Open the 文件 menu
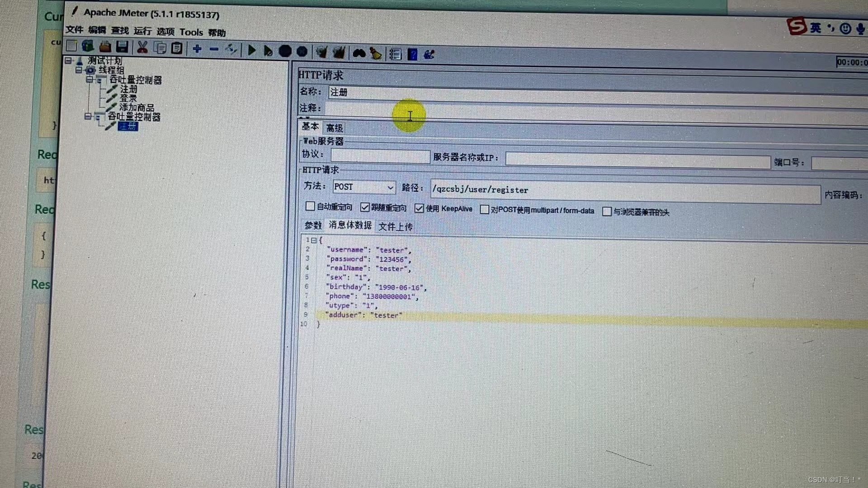 [75, 29]
